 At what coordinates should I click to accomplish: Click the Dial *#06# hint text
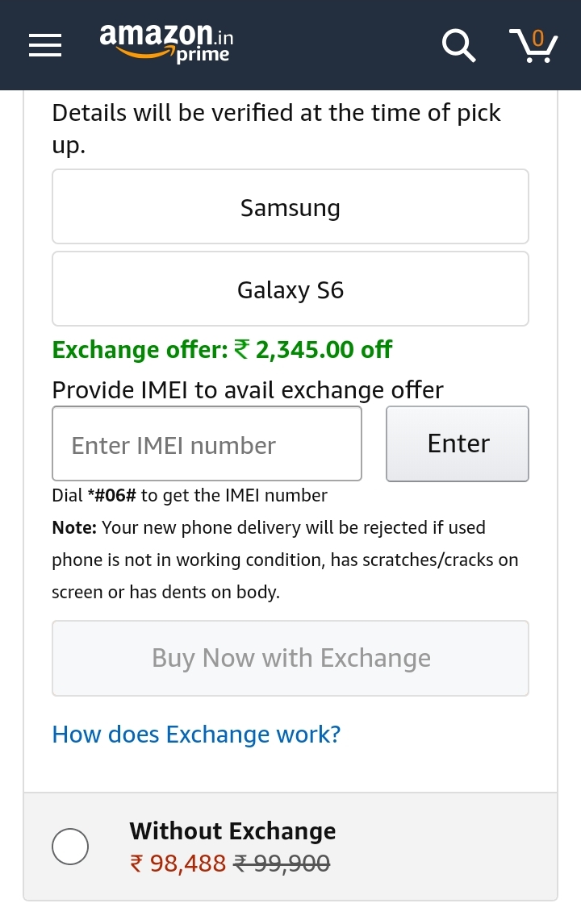coord(190,495)
